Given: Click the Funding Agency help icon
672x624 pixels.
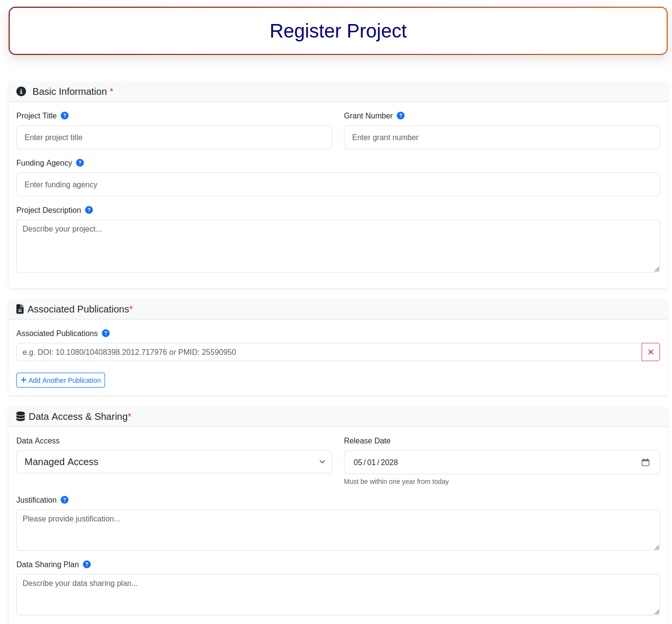Looking at the screenshot, I should [80, 163].
